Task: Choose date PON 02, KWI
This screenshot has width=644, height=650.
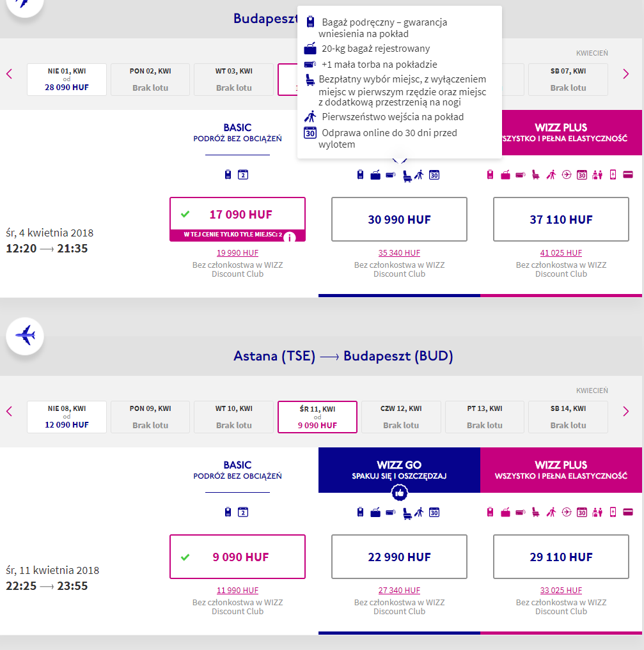Action: pos(150,80)
